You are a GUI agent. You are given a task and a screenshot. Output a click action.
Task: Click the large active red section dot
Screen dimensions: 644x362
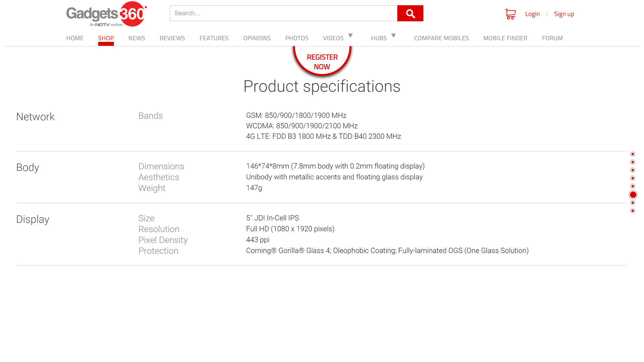click(633, 195)
